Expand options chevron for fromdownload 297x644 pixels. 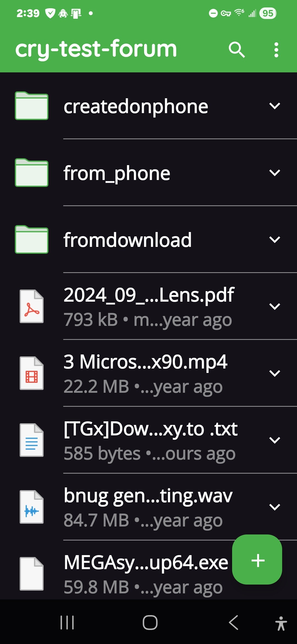coord(274,240)
